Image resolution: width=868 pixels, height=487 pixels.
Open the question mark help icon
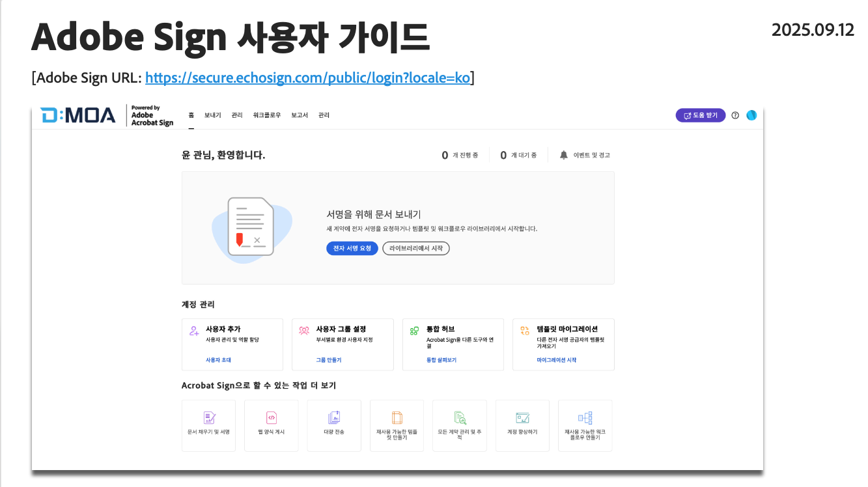[735, 115]
